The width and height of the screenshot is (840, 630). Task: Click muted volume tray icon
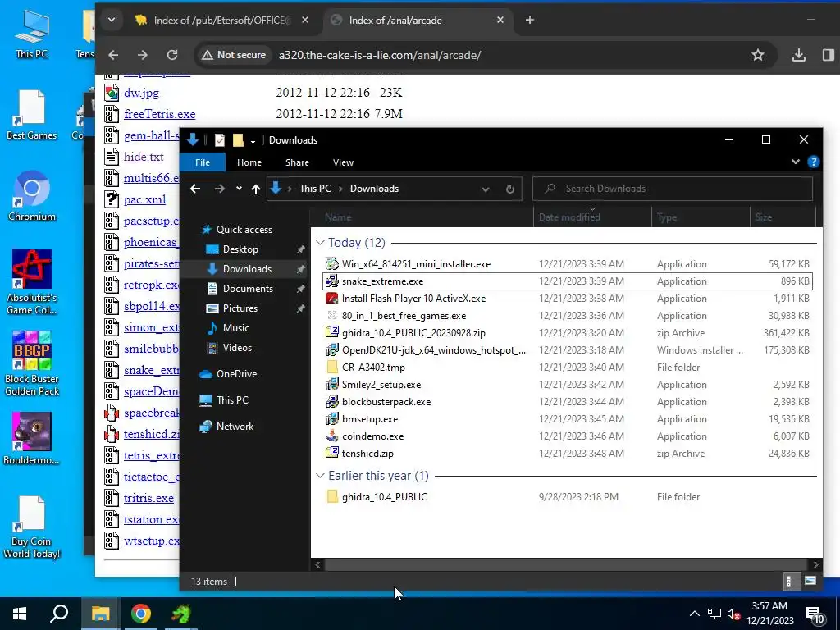(x=733, y=614)
